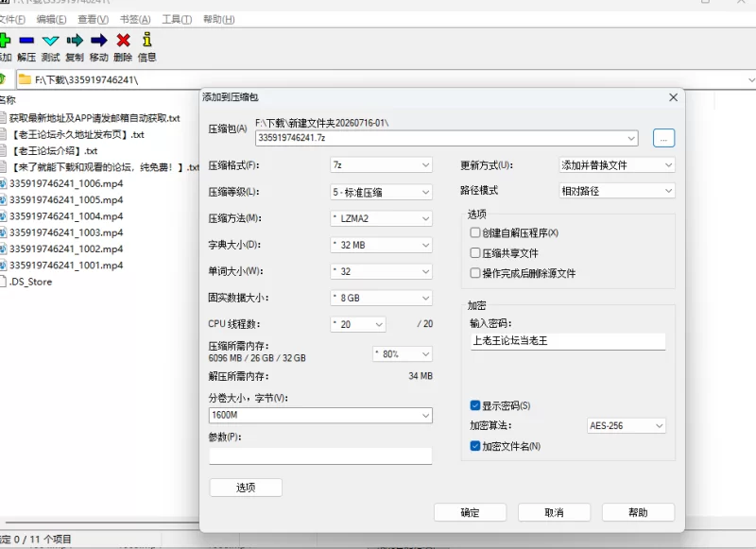Click the 参数(P) input field
Image resolution: width=756 pixels, height=549 pixels.
(320, 455)
